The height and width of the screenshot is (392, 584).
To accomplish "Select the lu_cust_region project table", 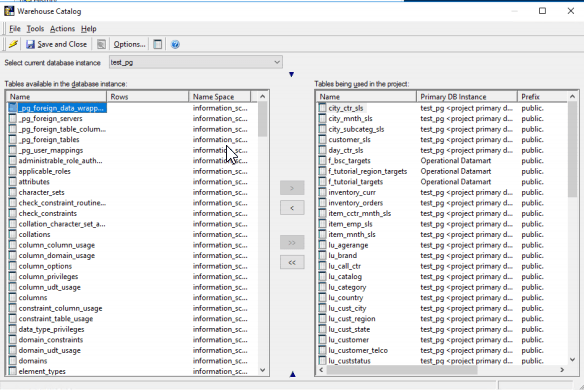I will [352, 319].
